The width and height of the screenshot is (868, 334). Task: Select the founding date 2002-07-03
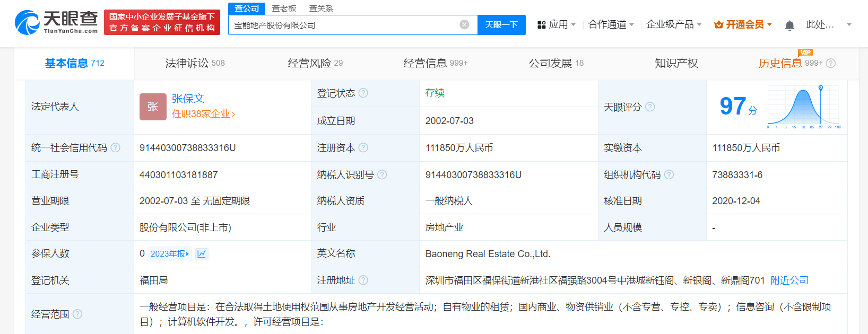449,121
